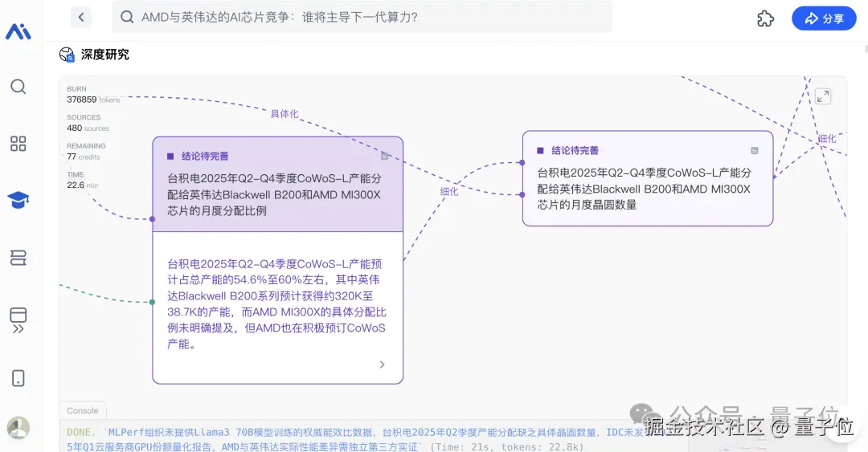Screen dimensions: 868x452
Task: Open the user avatar at sidebar bottom
Action: click(x=18, y=428)
